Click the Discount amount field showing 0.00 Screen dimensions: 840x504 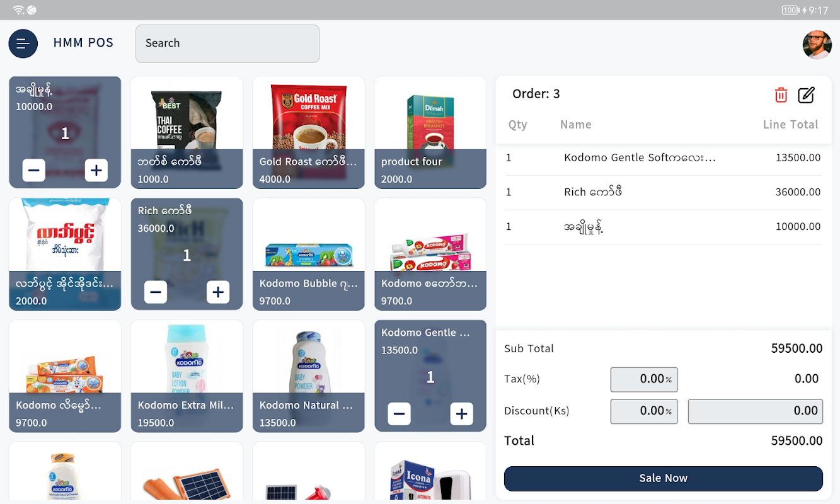pyautogui.click(x=756, y=411)
